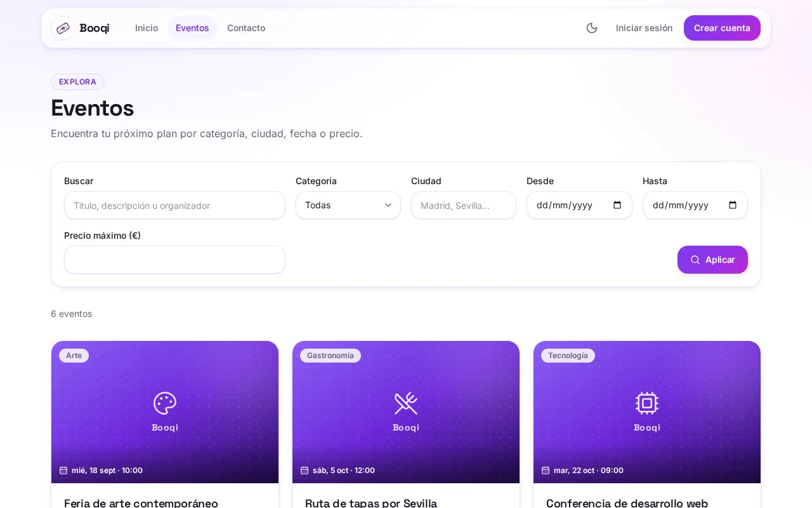Click the Gastronomía category badge
The width and height of the screenshot is (812, 508).
pyautogui.click(x=331, y=356)
